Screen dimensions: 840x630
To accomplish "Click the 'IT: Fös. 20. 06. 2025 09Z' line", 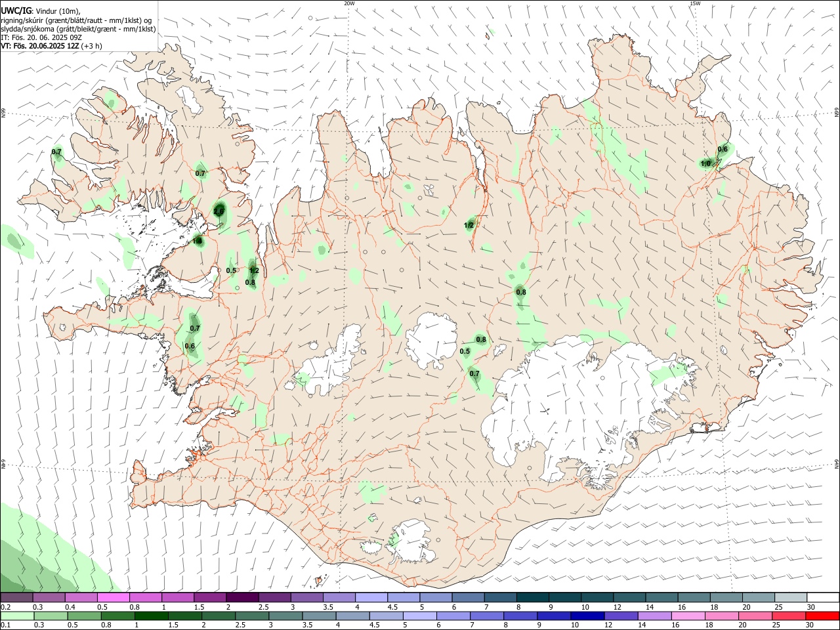I will (x=41, y=37).
